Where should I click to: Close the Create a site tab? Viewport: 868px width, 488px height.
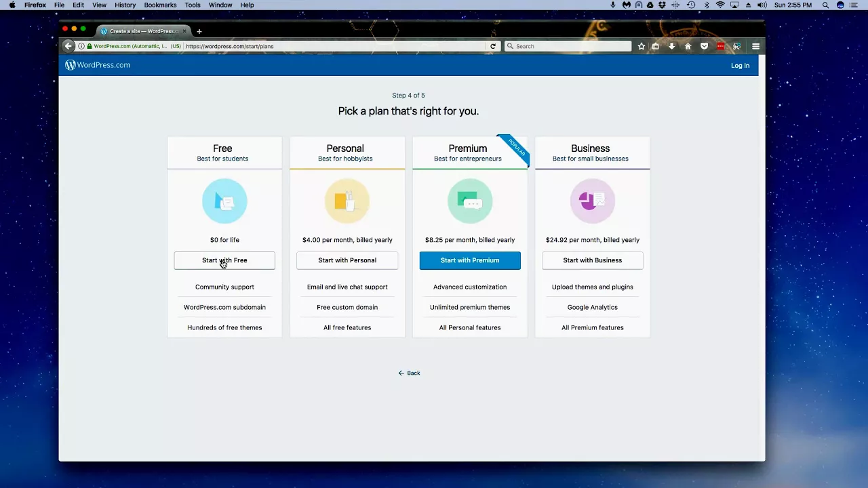point(184,31)
